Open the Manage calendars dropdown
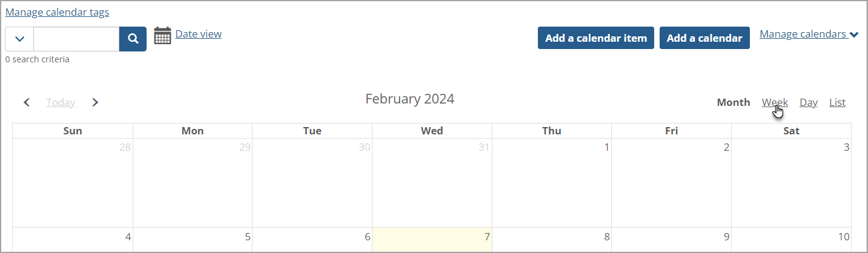Image resolution: width=868 pixels, height=253 pixels. [809, 34]
